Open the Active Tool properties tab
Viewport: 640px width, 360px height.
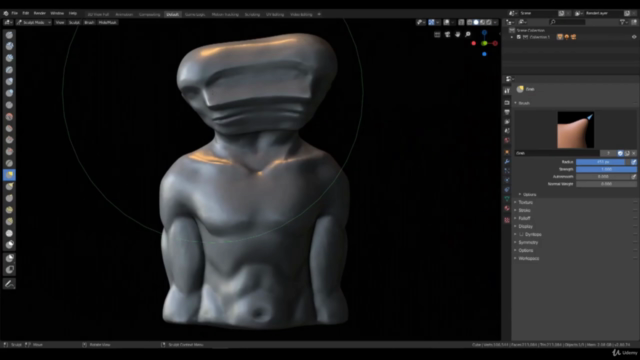point(507,91)
